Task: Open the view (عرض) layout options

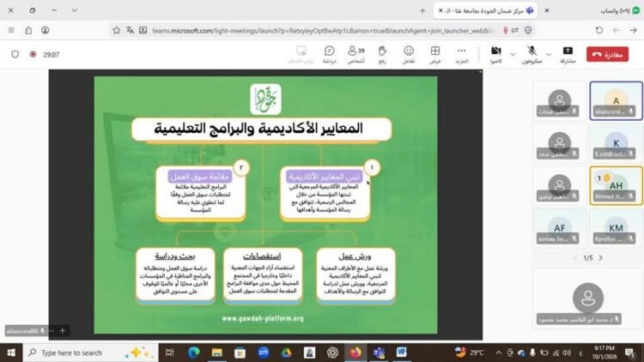Action: (x=435, y=55)
